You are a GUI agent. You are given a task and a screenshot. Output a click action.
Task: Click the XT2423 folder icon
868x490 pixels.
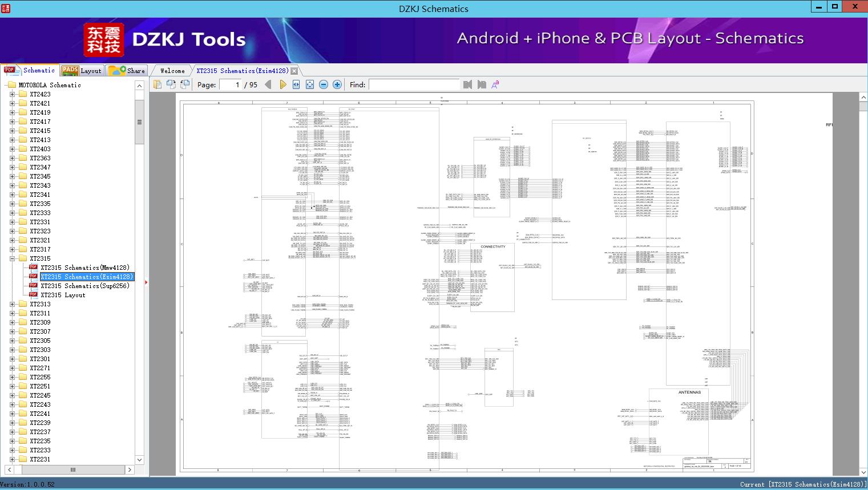tap(23, 94)
